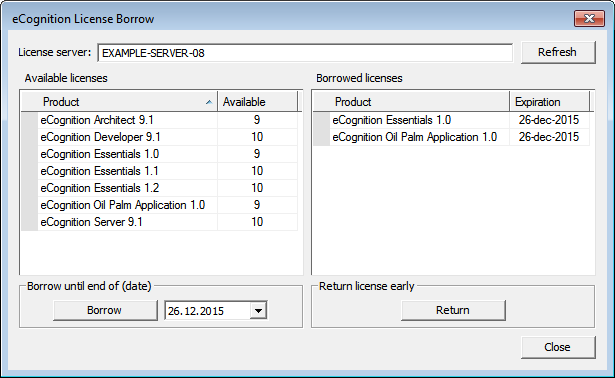The image size is (615, 378).
Task: Click the Borrow button
Action: coord(105,310)
